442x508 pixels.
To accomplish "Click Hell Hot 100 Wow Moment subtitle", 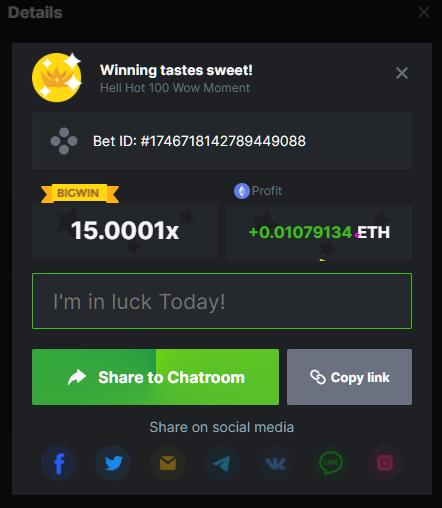I will 175,88.
